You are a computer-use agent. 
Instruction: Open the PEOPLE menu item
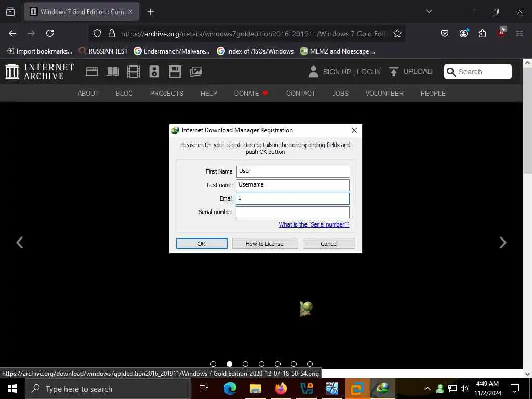pos(433,94)
